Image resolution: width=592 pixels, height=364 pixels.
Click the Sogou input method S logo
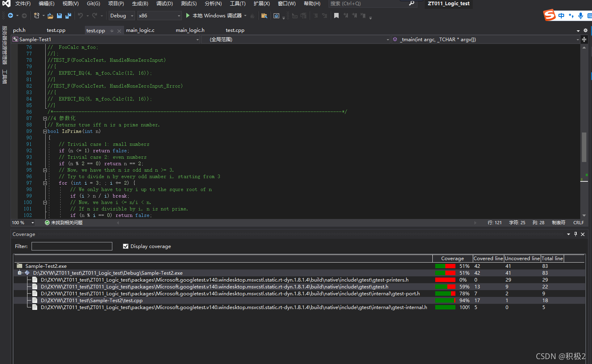pyautogui.click(x=550, y=15)
